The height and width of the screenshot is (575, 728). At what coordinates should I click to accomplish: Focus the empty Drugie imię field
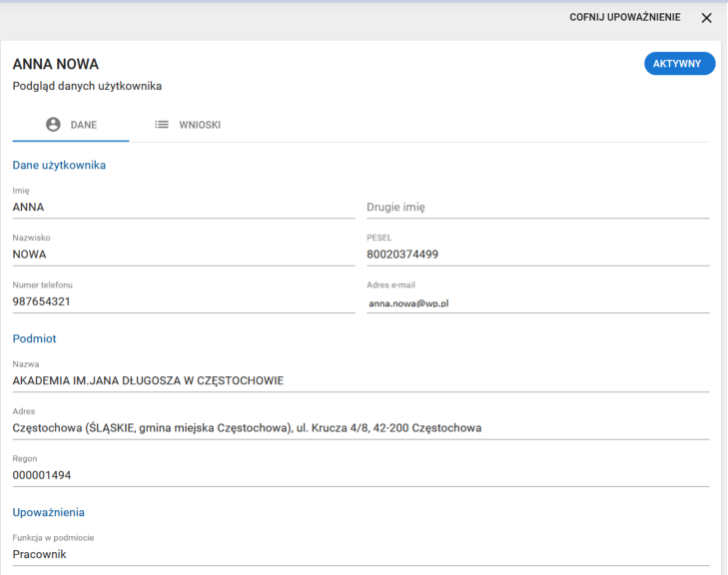pos(537,208)
